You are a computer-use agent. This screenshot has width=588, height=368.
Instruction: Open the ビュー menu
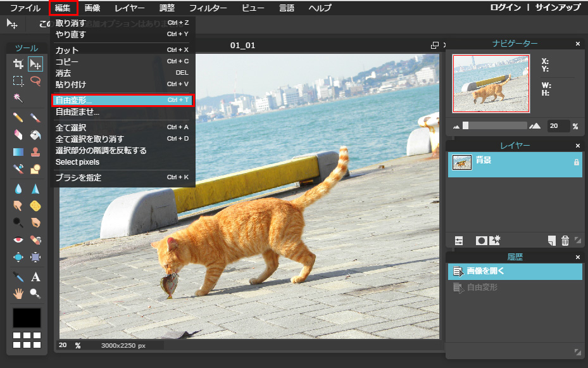pyautogui.click(x=253, y=8)
